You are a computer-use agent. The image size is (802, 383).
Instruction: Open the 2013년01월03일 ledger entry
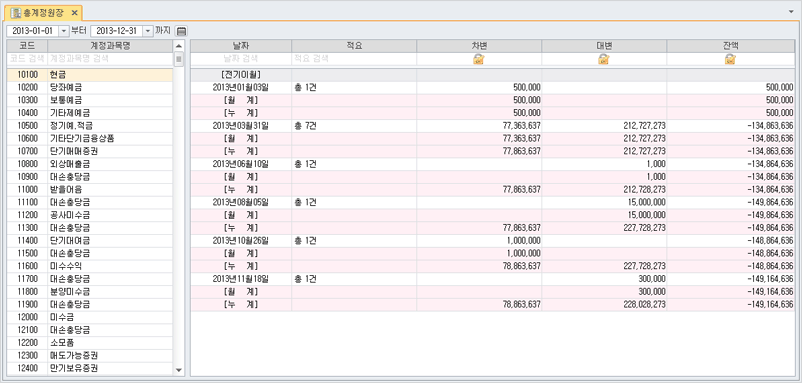pyautogui.click(x=493, y=87)
